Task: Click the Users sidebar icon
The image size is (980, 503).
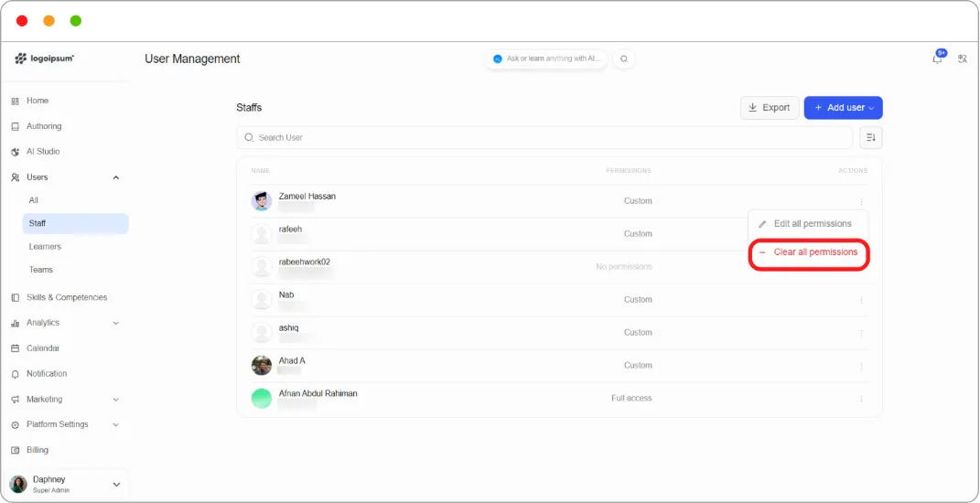Action: (16, 177)
